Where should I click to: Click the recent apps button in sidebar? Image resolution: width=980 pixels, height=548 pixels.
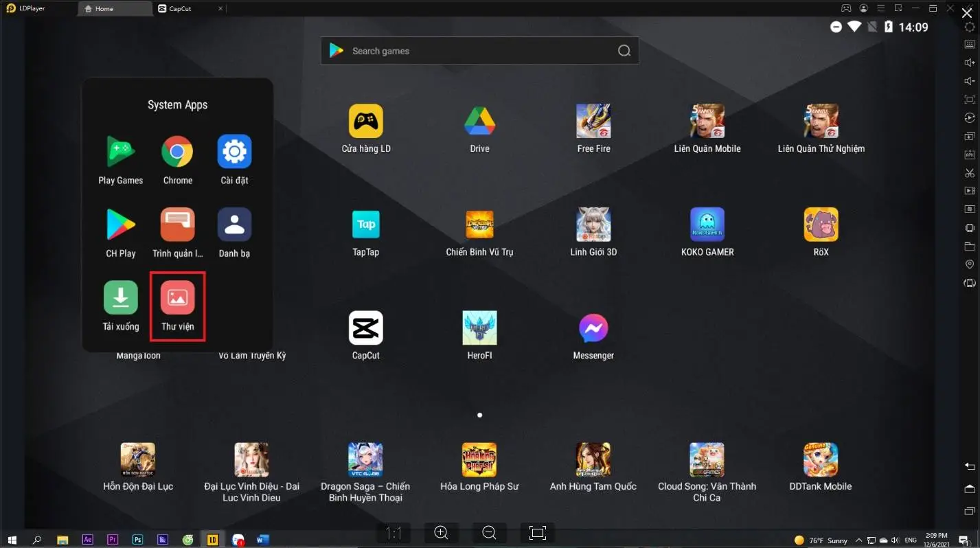[970, 511]
